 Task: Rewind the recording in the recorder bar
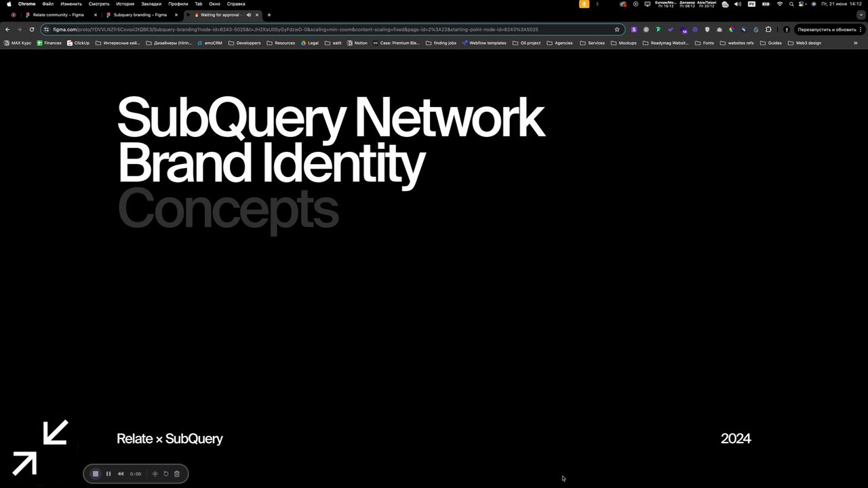(121, 474)
